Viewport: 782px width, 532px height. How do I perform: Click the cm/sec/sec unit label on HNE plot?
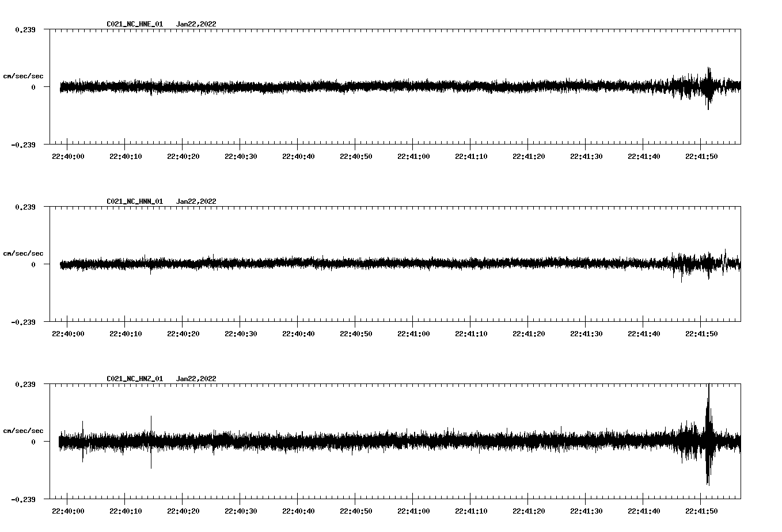point(24,76)
